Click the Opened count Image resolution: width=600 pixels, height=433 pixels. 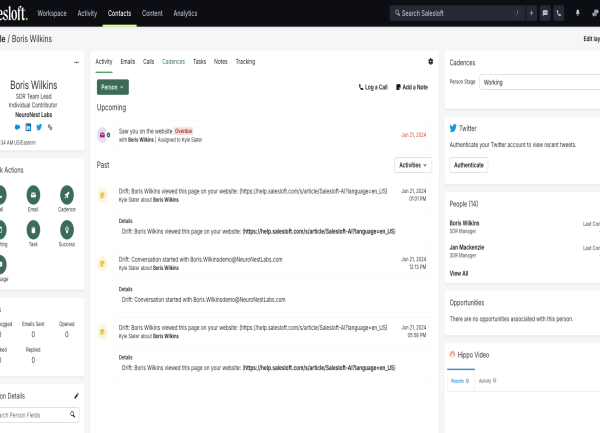[67, 334]
